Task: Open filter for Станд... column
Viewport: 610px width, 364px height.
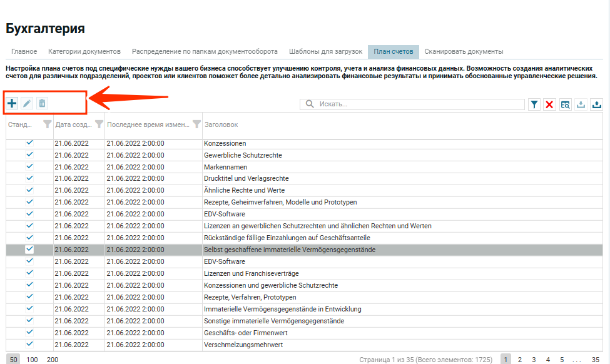Action: coord(47,124)
